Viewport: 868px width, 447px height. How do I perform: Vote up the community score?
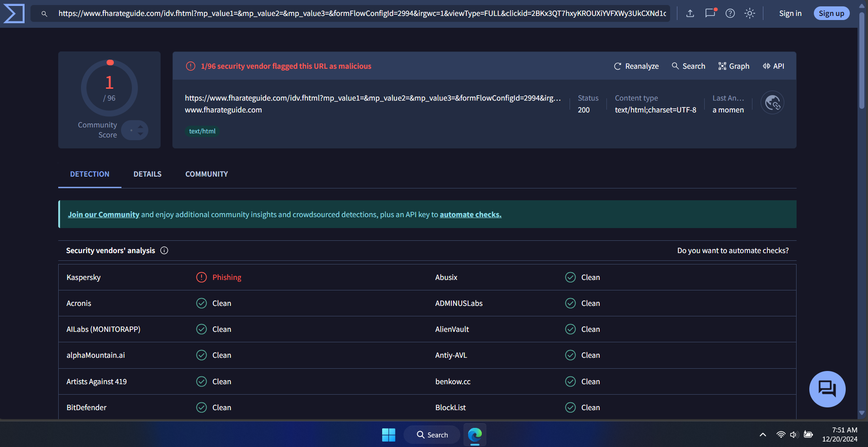click(140, 126)
